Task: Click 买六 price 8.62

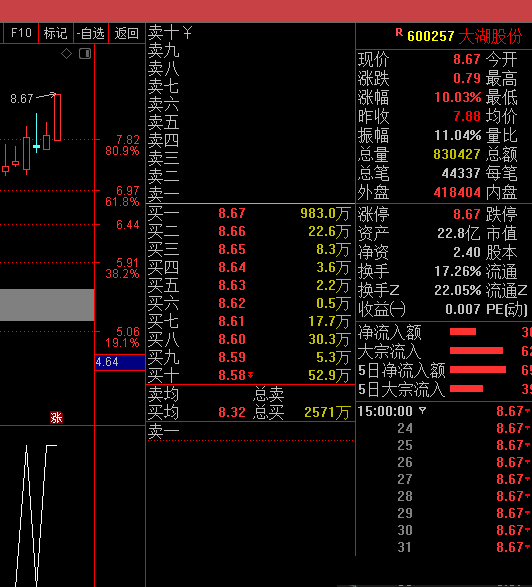Action: tap(232, 303)
